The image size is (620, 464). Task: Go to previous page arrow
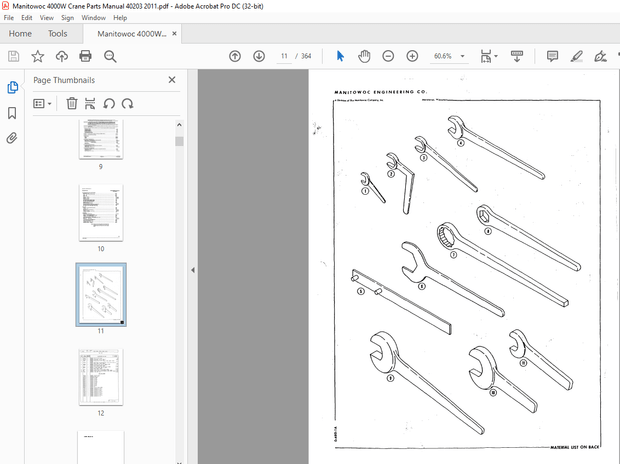coord(235,56)
